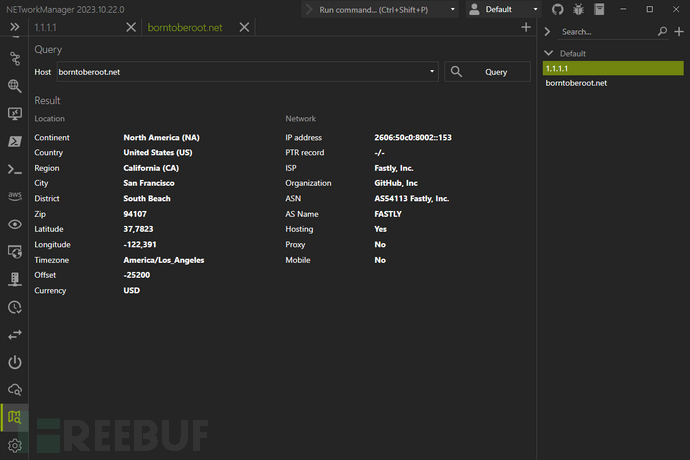The image size is (690, 460).
Task: Click the Latitude value 37,7823
Action: tap(138, 229)
